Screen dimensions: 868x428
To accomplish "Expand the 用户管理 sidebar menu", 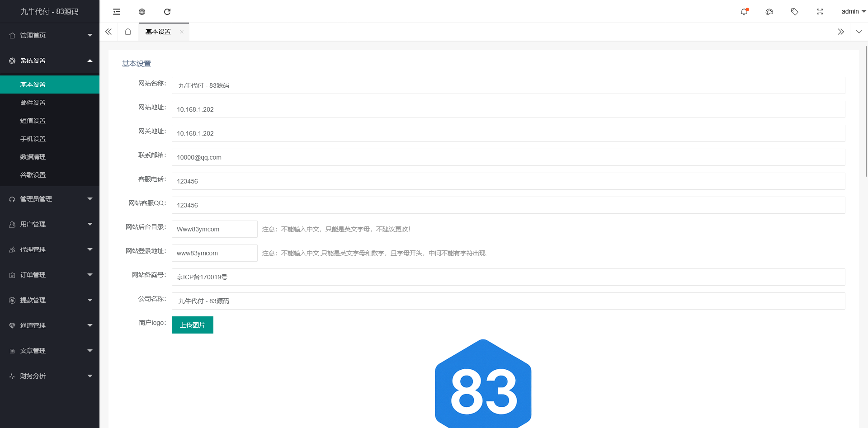I will [50, 224].
